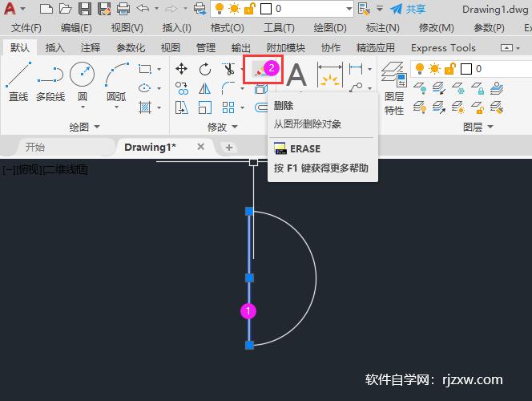Create a new drawing from quick access toolbar

click(x=46, y=9)
